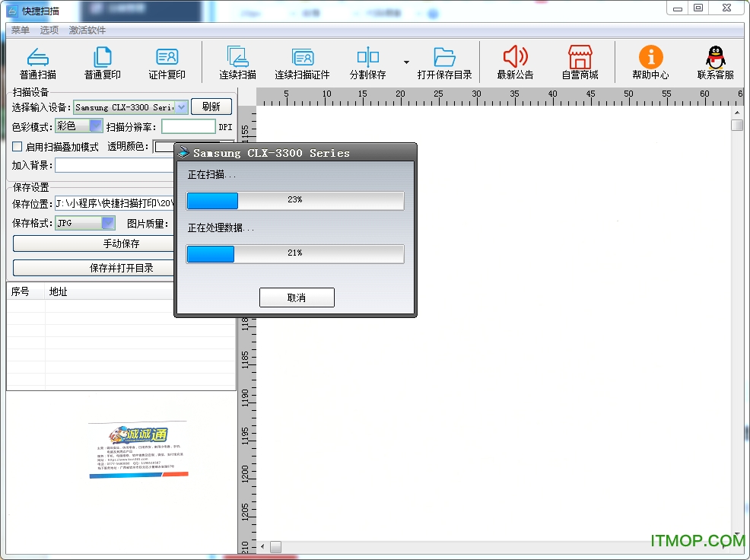
Task: Open the 选项 menu
Action: tap(49, 30)
